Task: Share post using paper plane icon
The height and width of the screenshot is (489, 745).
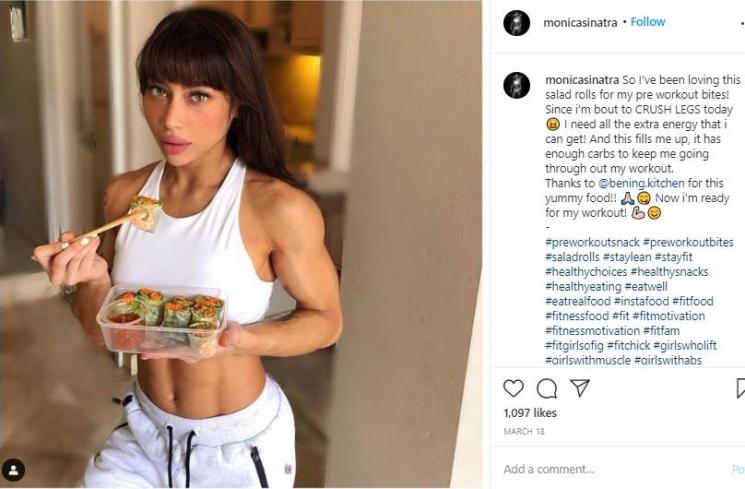Action: (x=580, y=388)
